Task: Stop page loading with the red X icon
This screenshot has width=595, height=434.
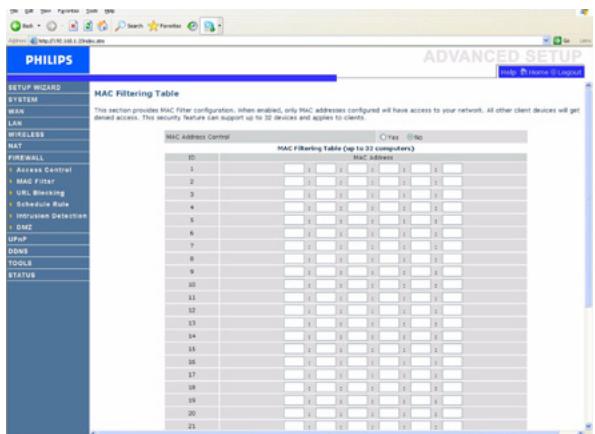Action: pos(73,26)
